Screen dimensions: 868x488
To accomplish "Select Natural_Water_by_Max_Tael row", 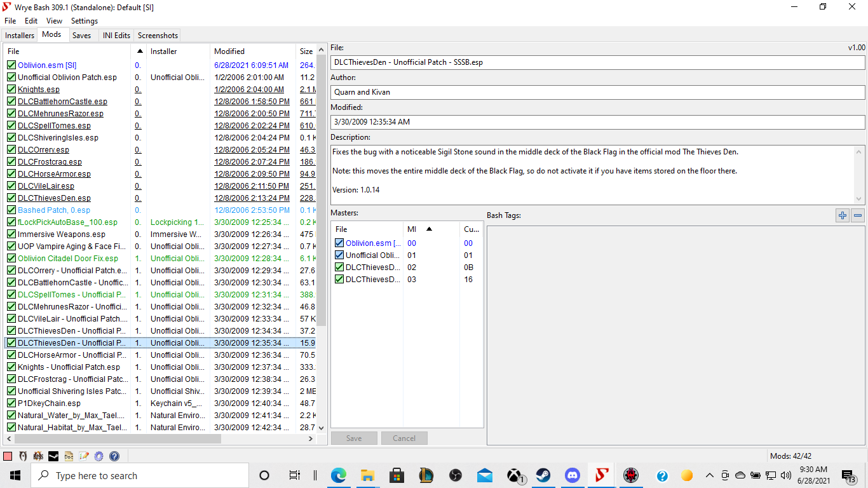I will [160, 415].
